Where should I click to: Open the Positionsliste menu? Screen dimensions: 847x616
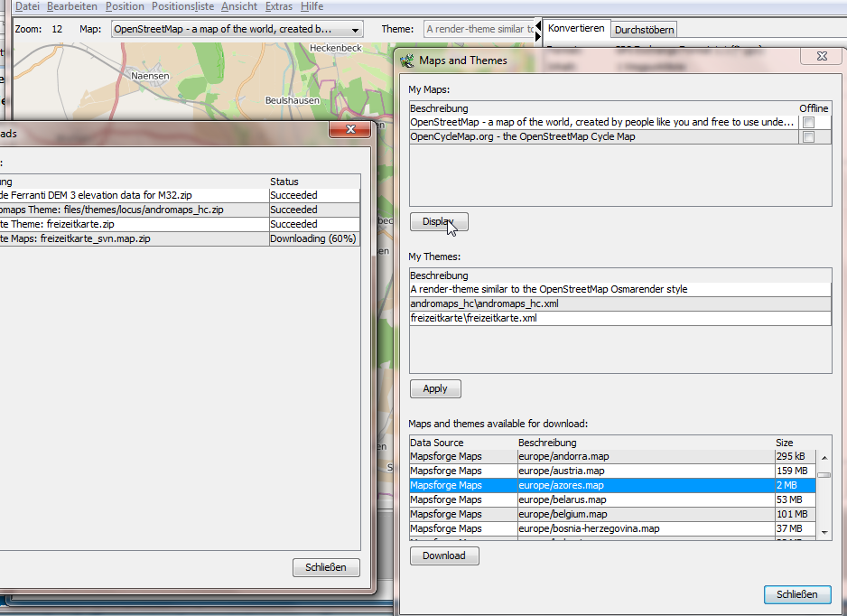pyautogui.click(x=182, y=6)
